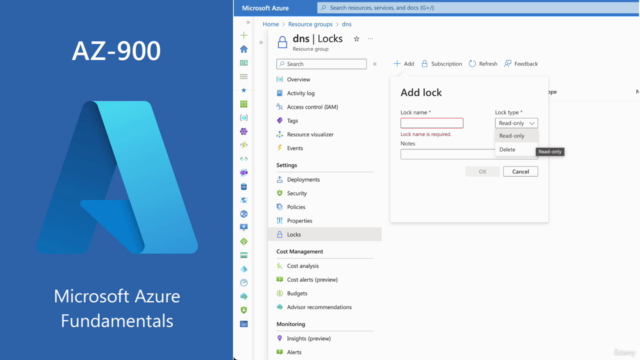Click the Home breadcrumb link
640x360 pixels.
pyautogui.click(x=271, y=24)
